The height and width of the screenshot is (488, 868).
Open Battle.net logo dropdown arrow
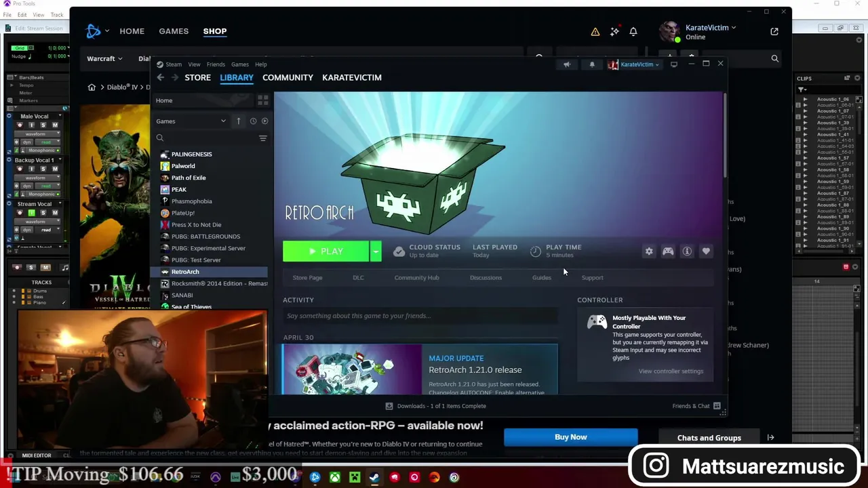click(x=107, y=31)
